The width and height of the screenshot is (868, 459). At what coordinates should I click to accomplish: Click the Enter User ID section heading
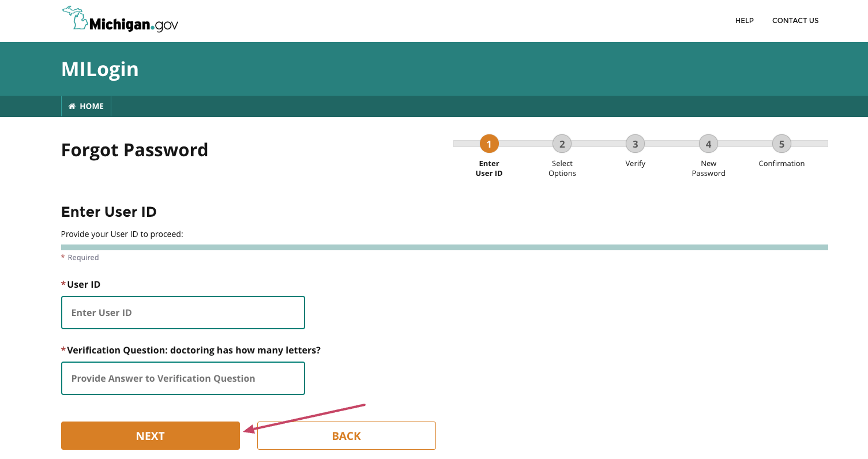(109, 212)
